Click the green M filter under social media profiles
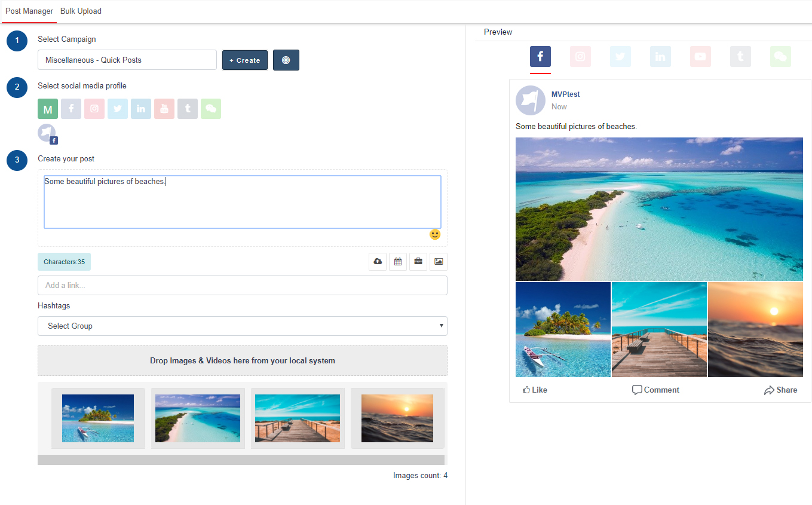Image resolution: width=812 pixels, height=505 pixels. [48, 109]
